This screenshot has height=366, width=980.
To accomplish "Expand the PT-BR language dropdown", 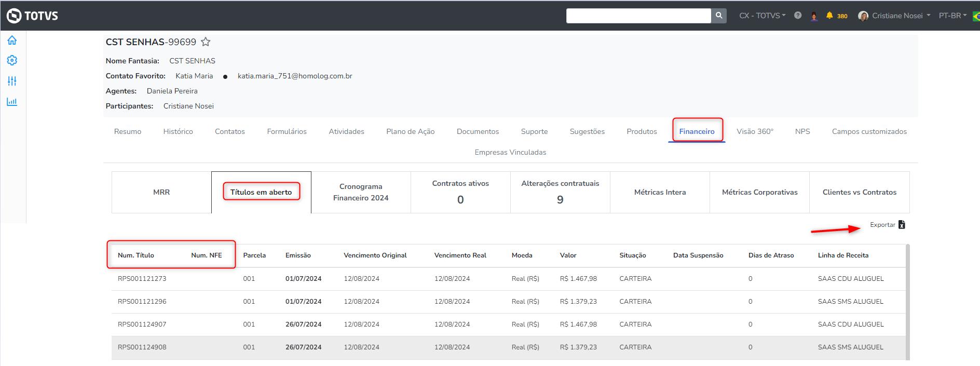I will [952, 16].
